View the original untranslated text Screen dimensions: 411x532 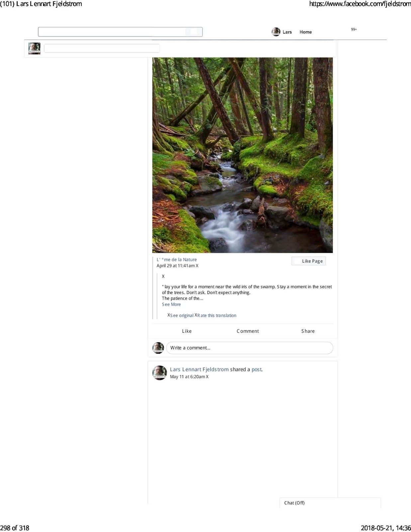coord(182,316)
